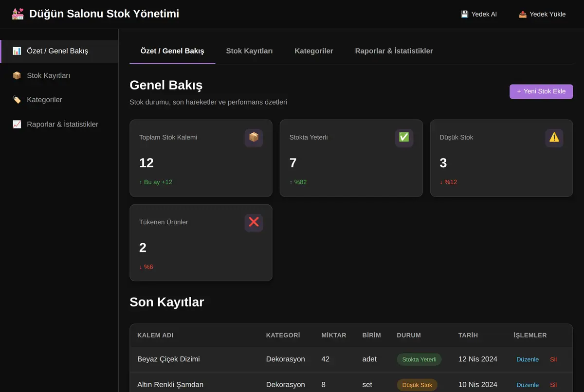
Task: Click the wedding hall logo icon
Action: 18,14
